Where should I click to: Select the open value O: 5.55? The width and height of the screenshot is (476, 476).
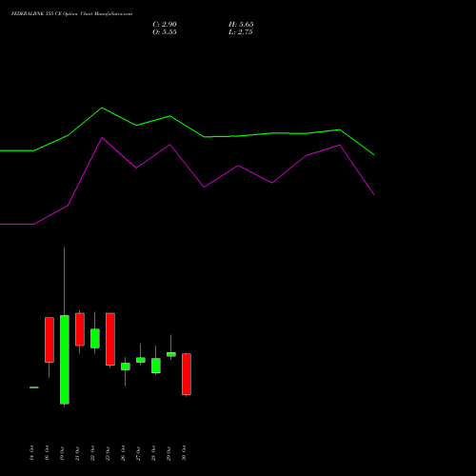pyautogui.click(x=165, y=32)
